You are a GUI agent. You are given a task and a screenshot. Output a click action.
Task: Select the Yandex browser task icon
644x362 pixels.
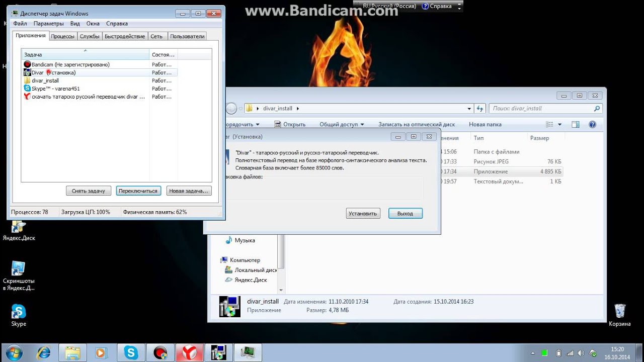[27, 97]
